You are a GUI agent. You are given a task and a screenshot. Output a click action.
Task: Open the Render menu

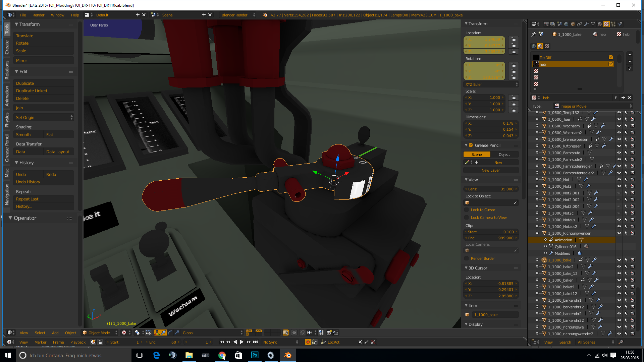click(x=38, y=15)
